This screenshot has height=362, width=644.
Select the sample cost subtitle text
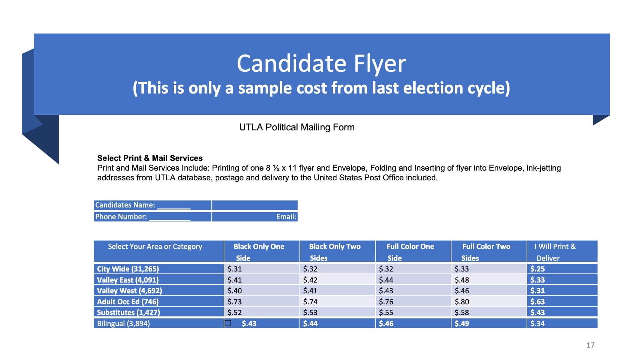(321, 88)
